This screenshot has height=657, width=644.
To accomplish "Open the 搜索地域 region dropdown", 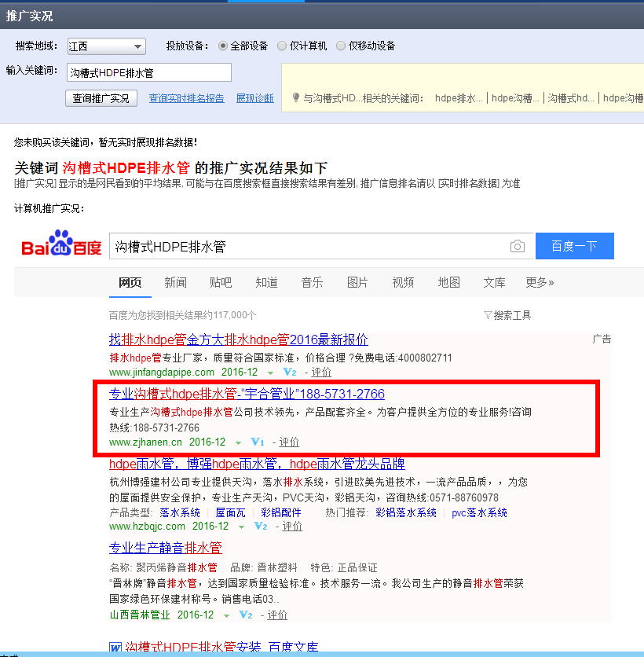I will (x=106, y=46).
